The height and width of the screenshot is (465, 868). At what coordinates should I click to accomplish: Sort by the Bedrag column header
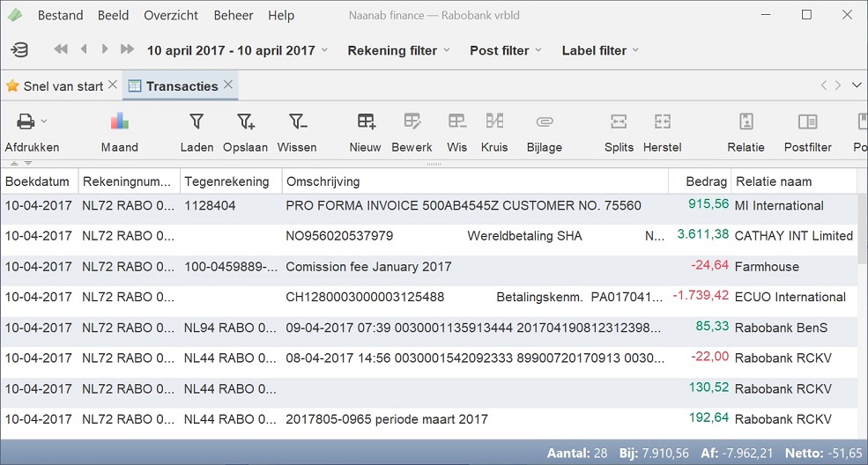[x=700, y=181]
